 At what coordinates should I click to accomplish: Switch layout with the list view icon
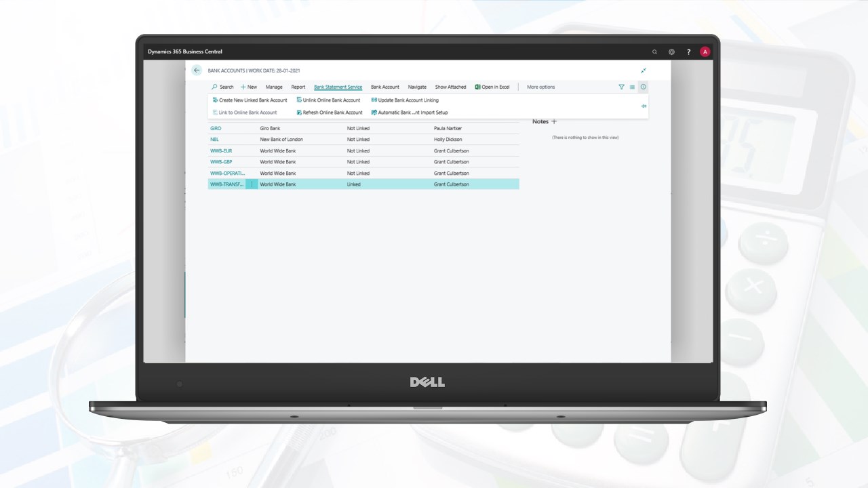pos(632,87)
